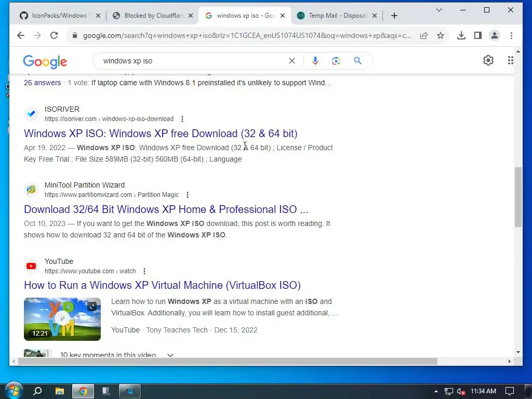The image size is (532, 399).
Task: Start search by voice microphone
Action: tap(315, 61)
